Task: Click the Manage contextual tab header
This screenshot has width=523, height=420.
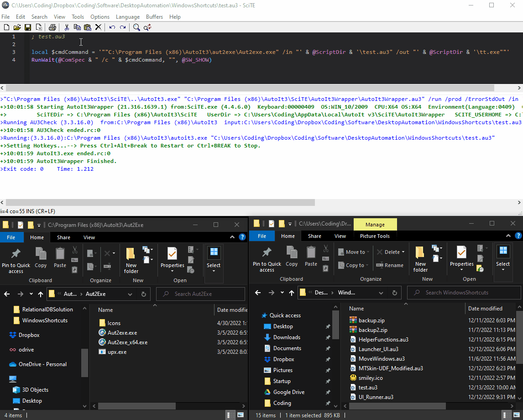Action: tap(375, 225)
